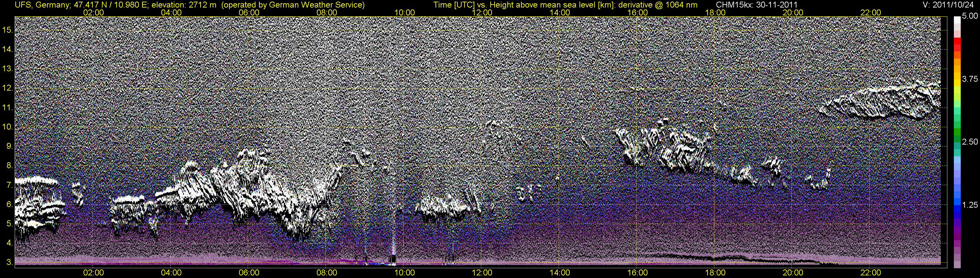Click the '14.' height axis label

[x=7, y=49]
